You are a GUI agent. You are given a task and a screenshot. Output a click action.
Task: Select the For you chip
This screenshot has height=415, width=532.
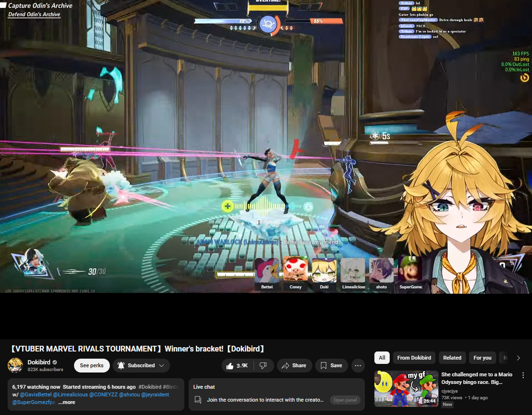pyautogui.click(x=482, y=358)
